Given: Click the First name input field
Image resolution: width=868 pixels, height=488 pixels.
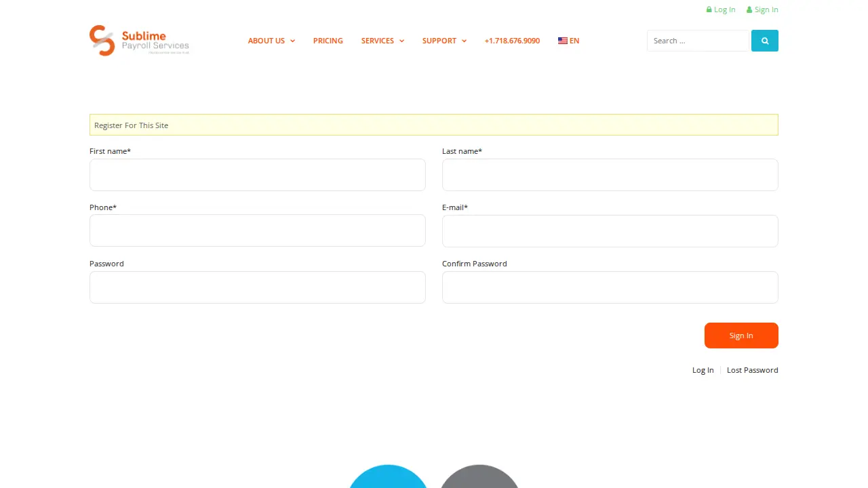Looking at the screenshot, I should point(258,175).
